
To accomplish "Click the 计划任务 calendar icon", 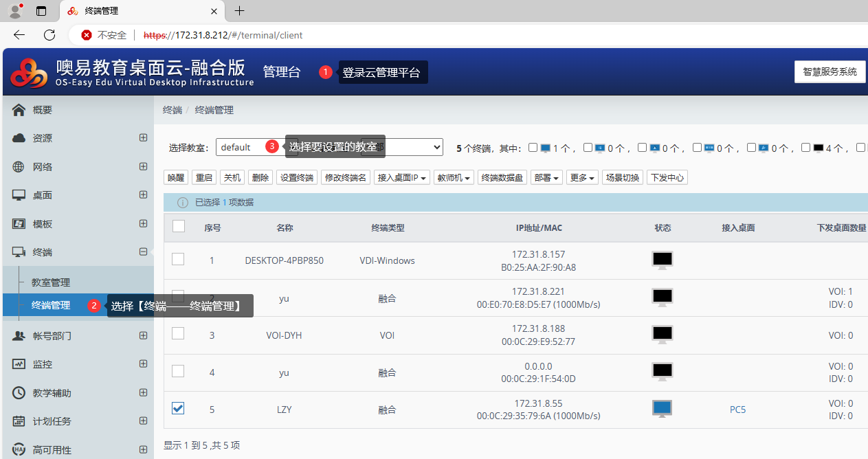I will tap(19, 421).
